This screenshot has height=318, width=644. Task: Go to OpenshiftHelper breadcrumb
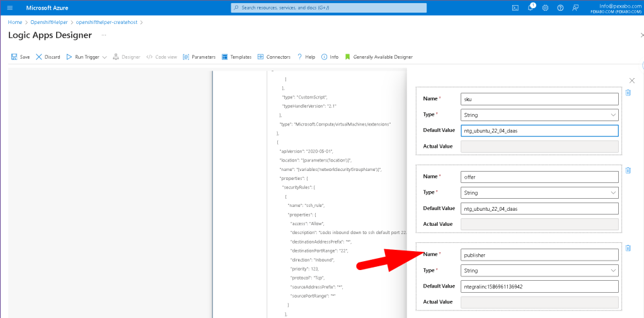pyautogui.click(x=49, y=22)
